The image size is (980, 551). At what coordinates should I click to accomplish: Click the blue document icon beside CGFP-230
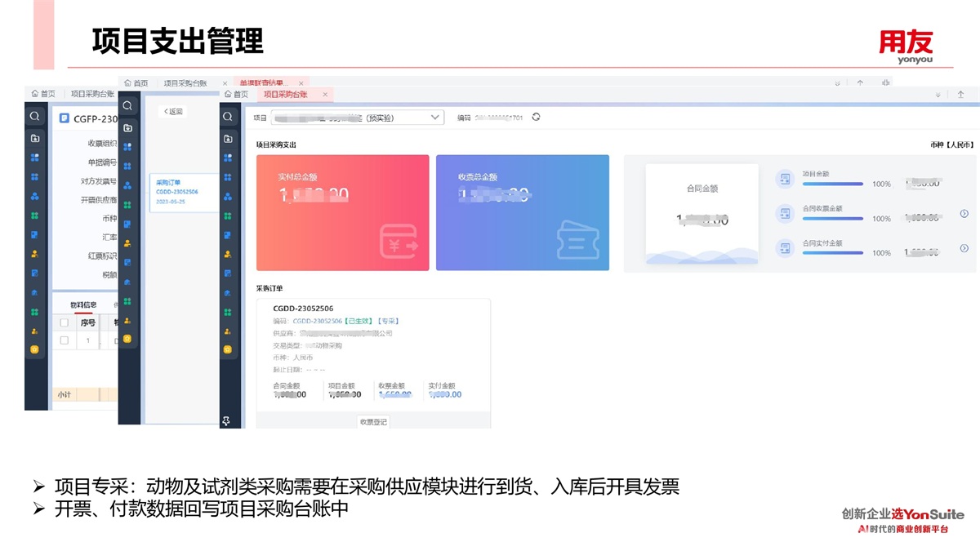64,118
